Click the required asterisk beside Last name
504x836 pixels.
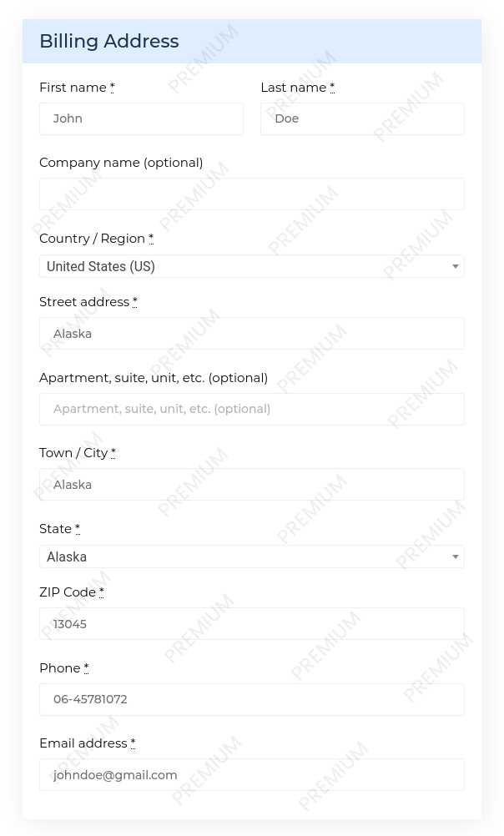(332, 87)
